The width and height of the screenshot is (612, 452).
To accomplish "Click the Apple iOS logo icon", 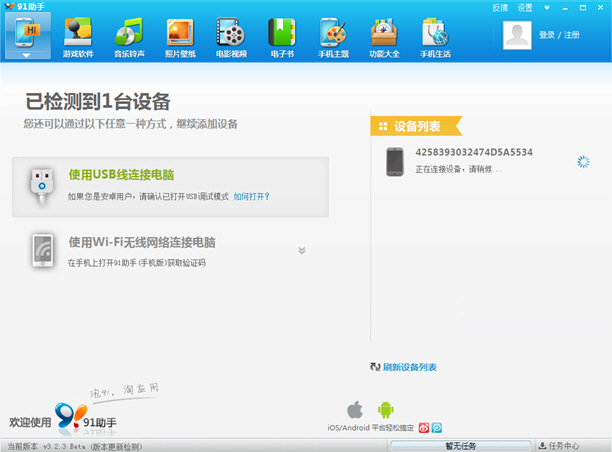I will pos(355,409).
